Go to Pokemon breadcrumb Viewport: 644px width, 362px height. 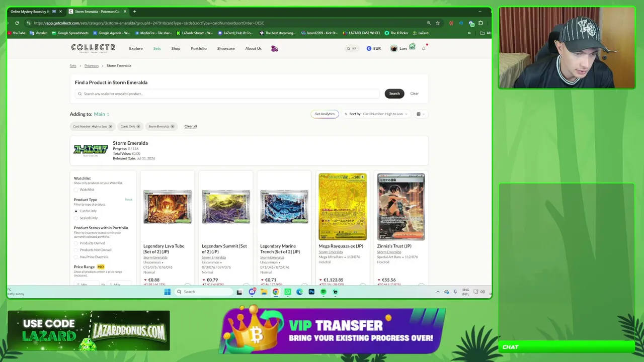pos(91,66)
